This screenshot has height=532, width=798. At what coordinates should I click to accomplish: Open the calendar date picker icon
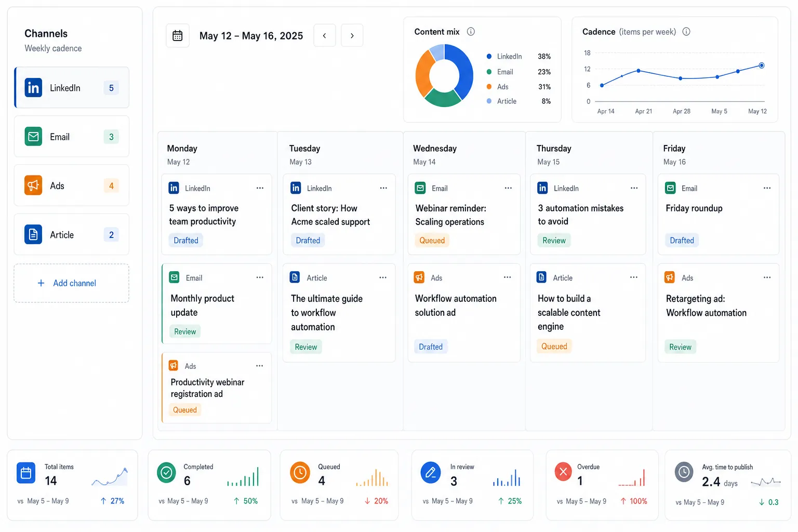click(x=178, y=36)
